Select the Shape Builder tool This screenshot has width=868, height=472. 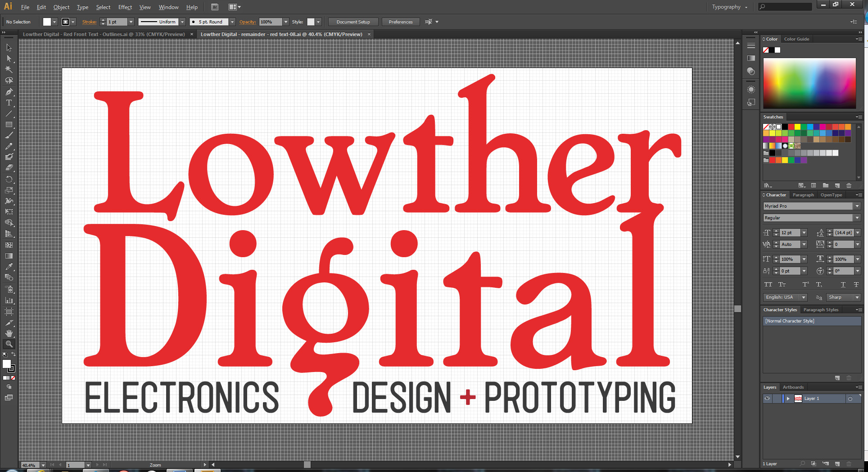[x=9, y=222]
